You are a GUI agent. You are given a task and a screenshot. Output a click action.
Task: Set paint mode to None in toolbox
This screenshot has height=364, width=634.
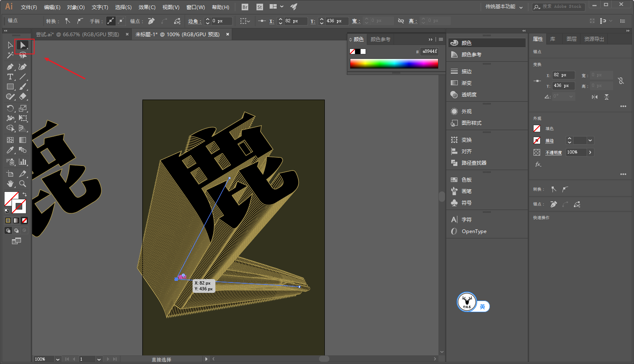tap(24, 221)
